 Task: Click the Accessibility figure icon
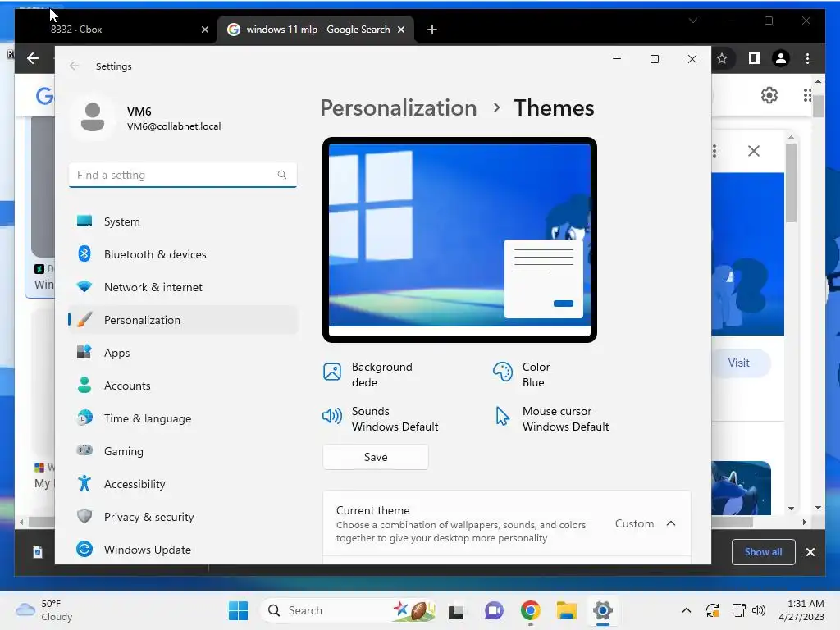(84, 483)
